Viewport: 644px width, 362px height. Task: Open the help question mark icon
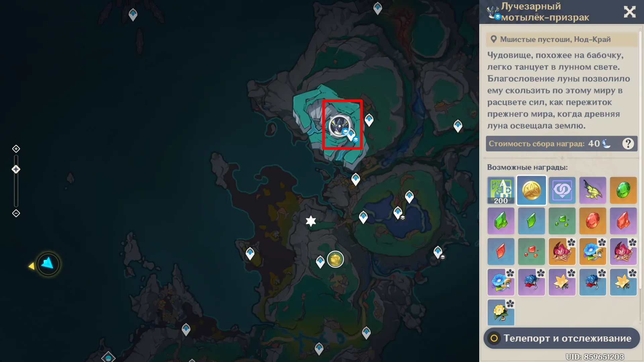[628, 144]
